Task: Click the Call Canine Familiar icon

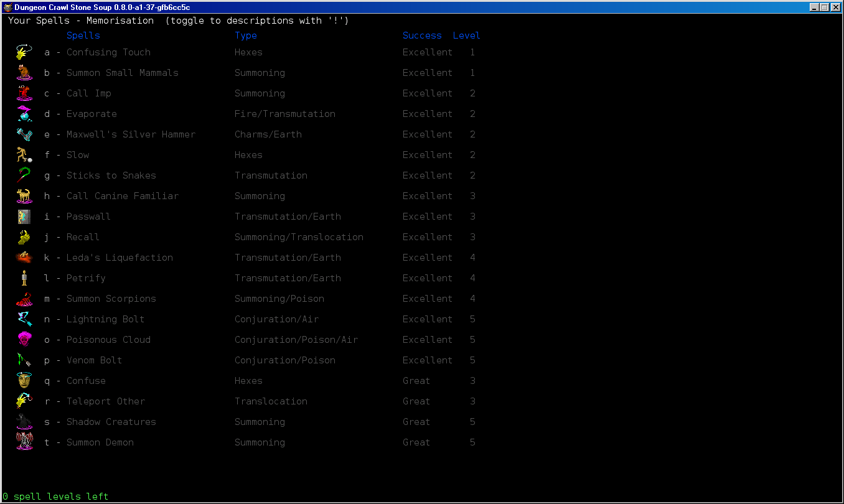Action: (24, 196)
